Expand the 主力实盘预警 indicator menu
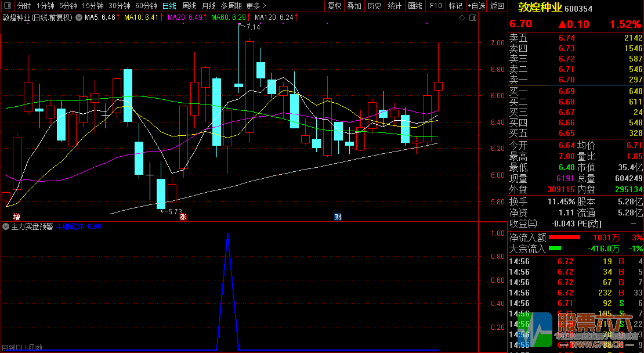The image size is (644, 353). click(6, 226)
